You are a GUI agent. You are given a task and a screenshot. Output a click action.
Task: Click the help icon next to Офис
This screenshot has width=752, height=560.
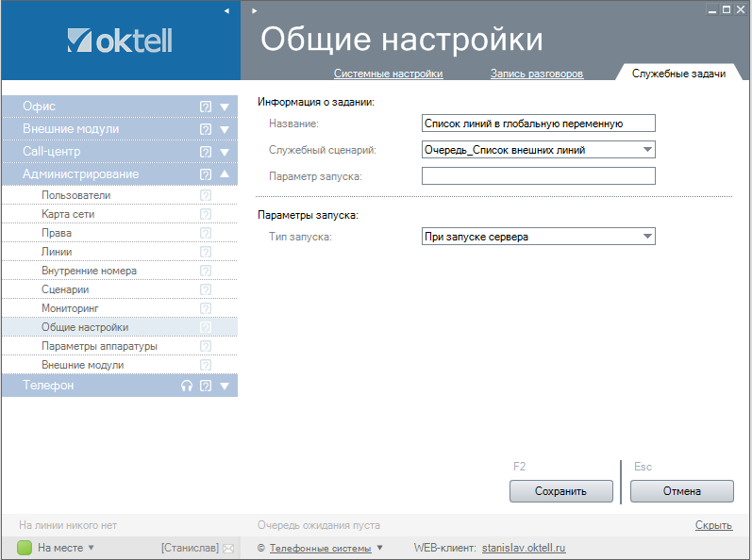206,107
